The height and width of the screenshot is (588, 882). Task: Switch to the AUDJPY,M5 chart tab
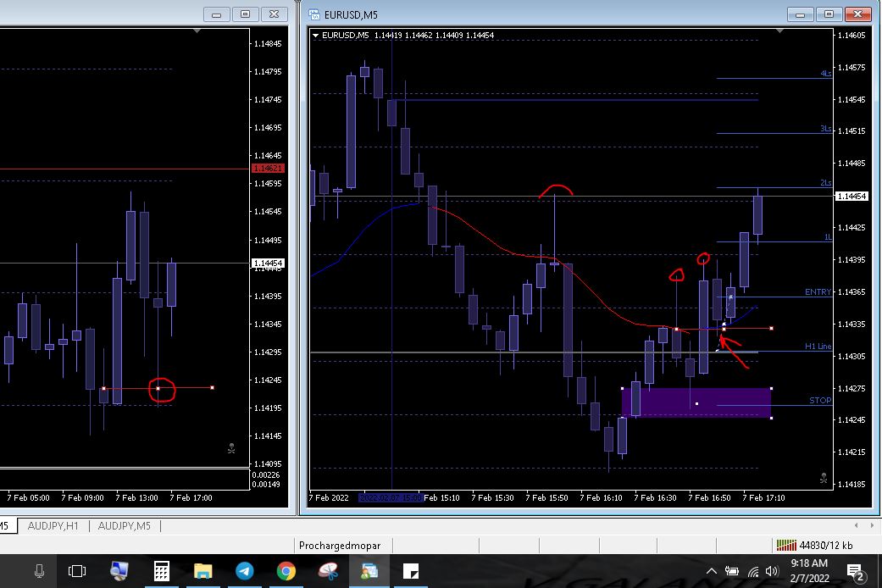click(125, 525)
